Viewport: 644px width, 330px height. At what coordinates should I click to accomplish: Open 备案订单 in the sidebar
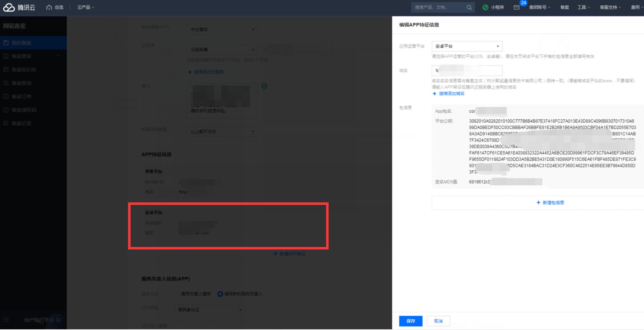pyautogui.click(x=33, y=97)
